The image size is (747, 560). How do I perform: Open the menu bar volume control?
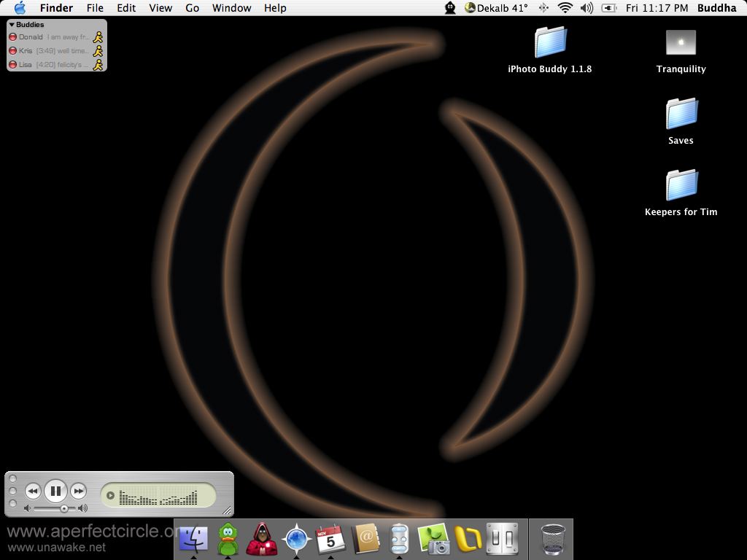tap(587, 8)
